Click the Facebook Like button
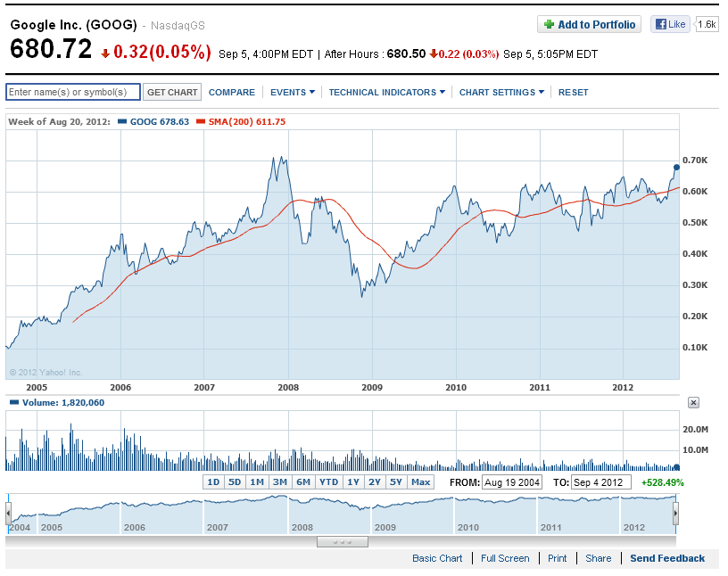The image size is (728, 576). (670, 24)
